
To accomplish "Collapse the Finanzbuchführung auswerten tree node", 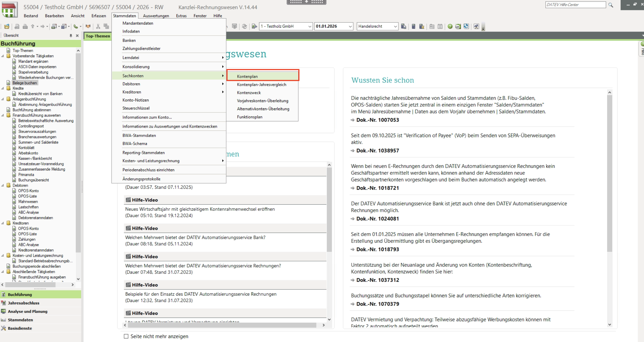I will (x=3, y=115).
